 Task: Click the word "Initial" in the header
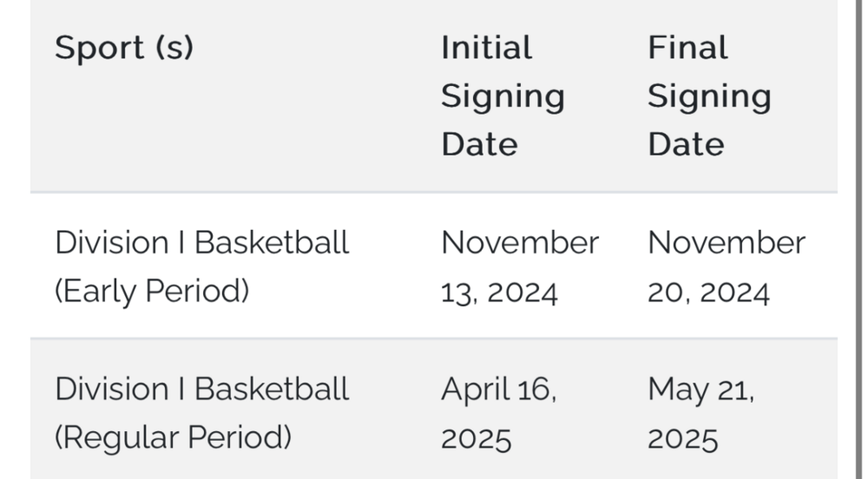486,47
